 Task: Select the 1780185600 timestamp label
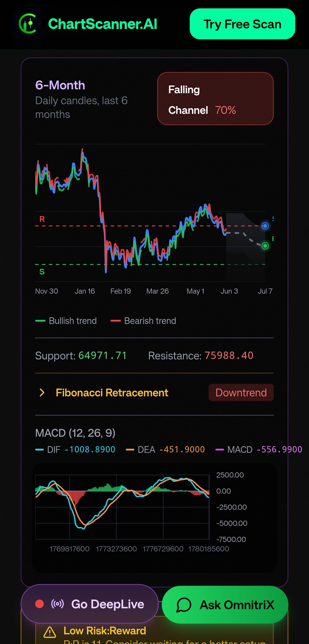coord(209,549)
